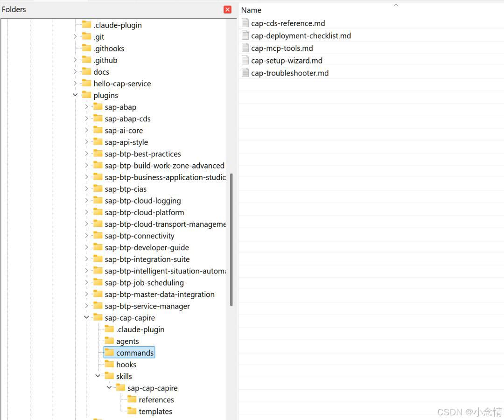Sort files by the Name column header
This screenshot has height=420, width=504.
point(251,10)
